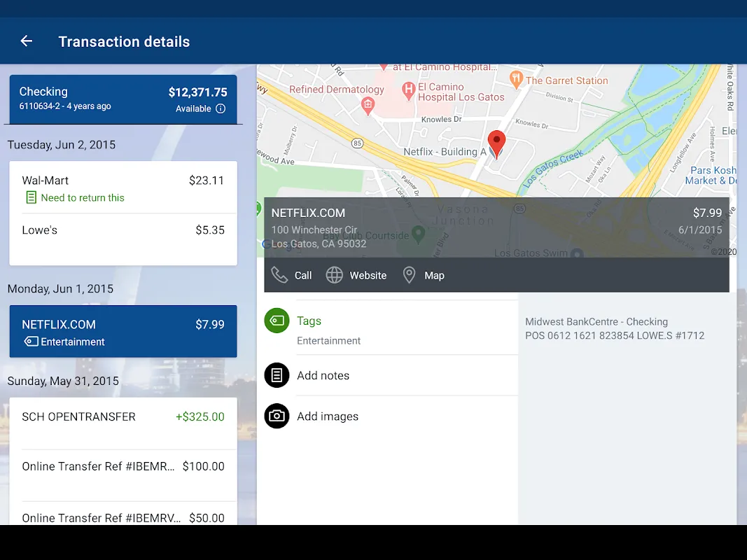The width and height of the screenshot is (747, 560).
Task: Click the Website button label
Action: (x=368, y=275)
